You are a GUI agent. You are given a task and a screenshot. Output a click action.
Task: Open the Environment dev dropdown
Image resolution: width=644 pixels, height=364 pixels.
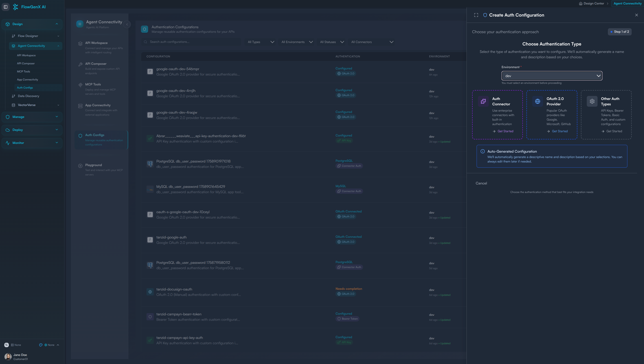pos(552,76)
